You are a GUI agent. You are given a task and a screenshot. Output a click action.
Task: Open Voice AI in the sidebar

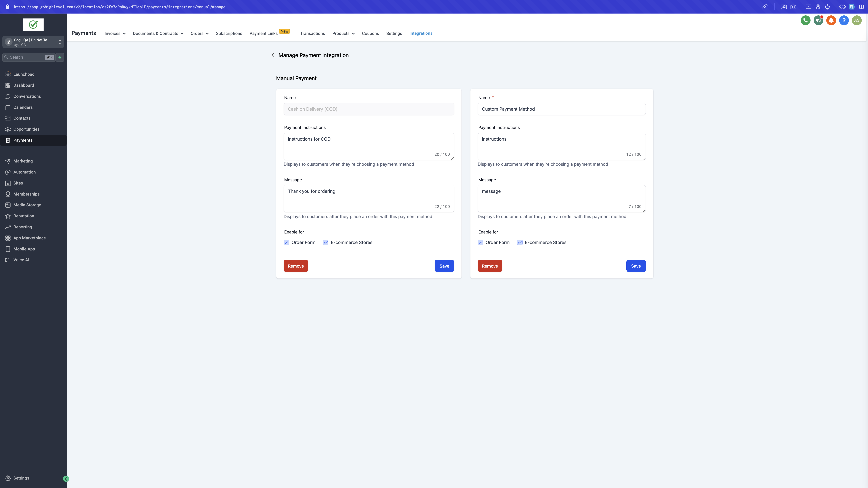click(21, 260)
